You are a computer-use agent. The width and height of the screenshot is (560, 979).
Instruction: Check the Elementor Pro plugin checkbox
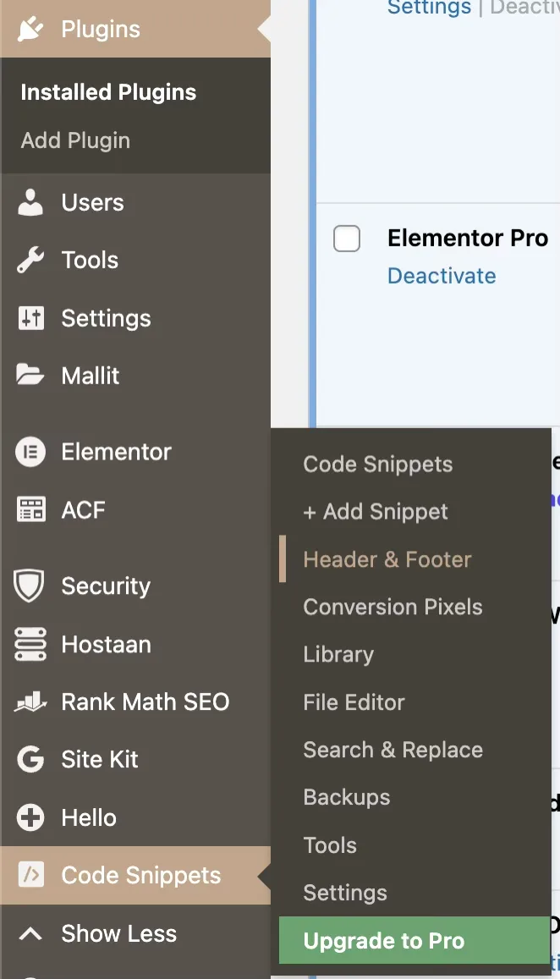click(347, 239)
